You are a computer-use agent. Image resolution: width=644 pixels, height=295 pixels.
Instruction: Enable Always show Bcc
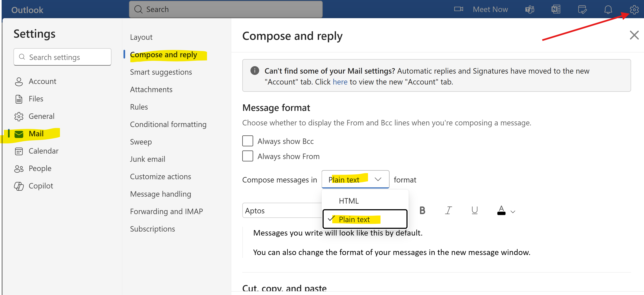click(248, 141)
